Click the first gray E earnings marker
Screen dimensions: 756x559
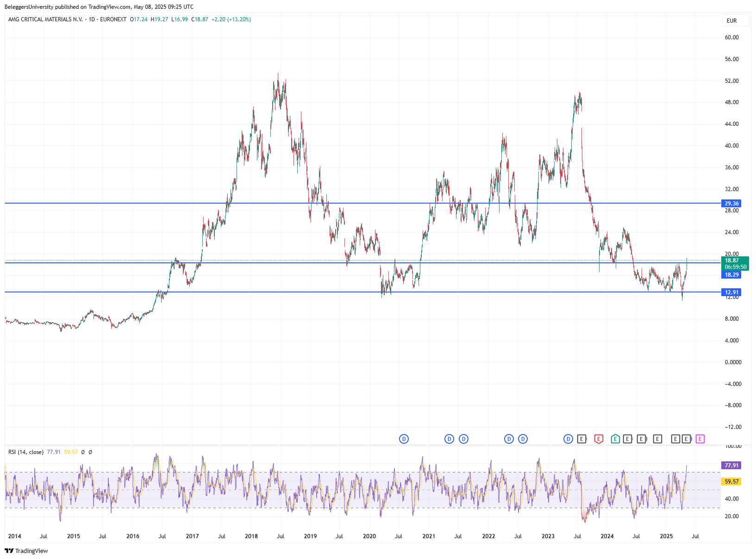582,439
